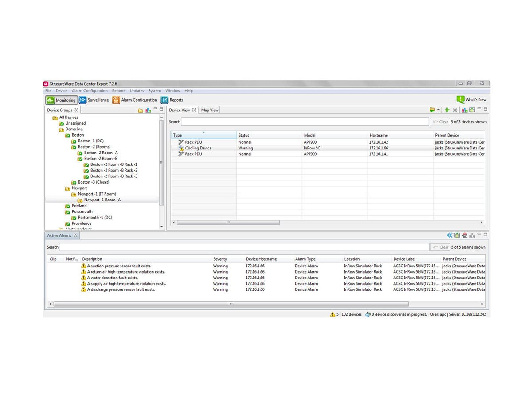This screenshot has height=399, width=532.
Task: Click the What's New link
Action: pos(471,100)
